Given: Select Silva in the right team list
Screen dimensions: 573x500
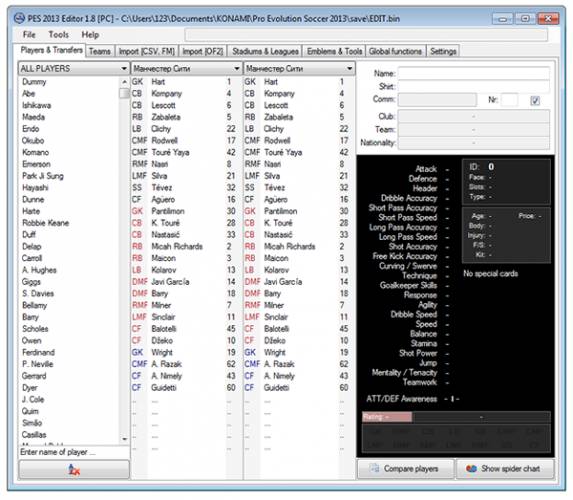Looking at the screenshot, I should [x=272, y=176].
